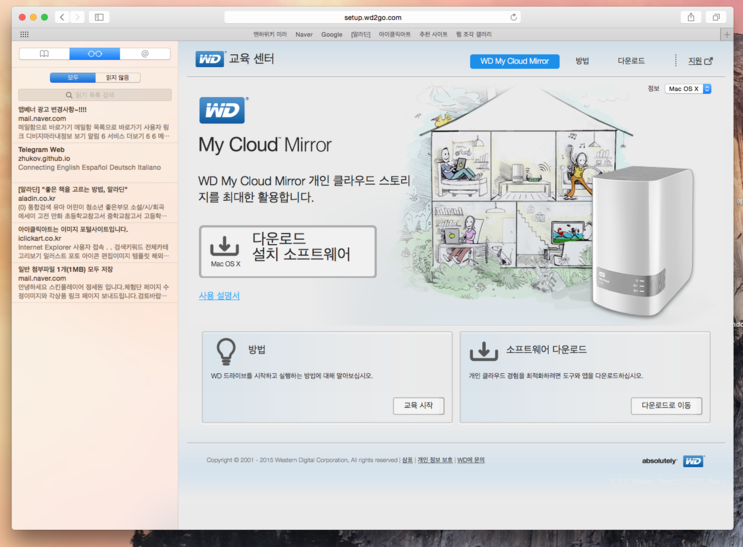Click the 다운로드로 이동 button
Image resolution: width=743 pixels, height=547 pixels.
click(x=666, y=406)
